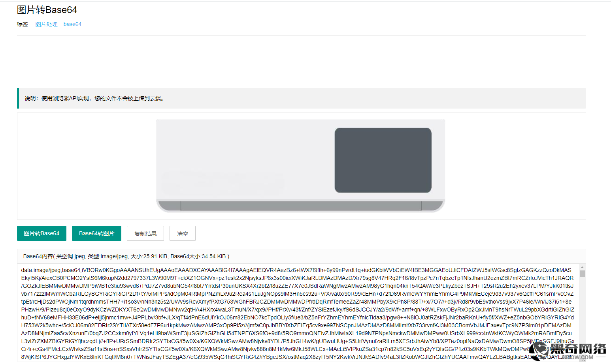
Task: Click the dark display panel on the air conditioner
Action: click(x=383, y=160)
